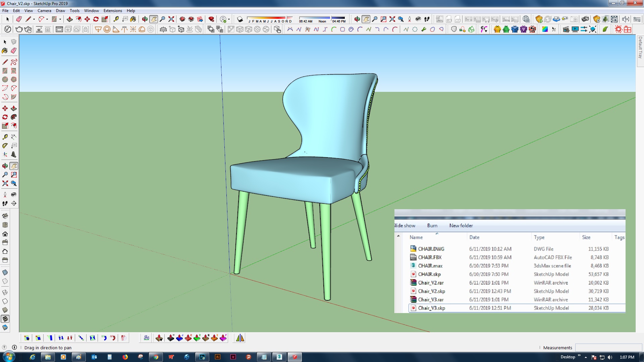Screen dimensions: 644x362
Task: Click the New folder button
Action: [461, 226]
